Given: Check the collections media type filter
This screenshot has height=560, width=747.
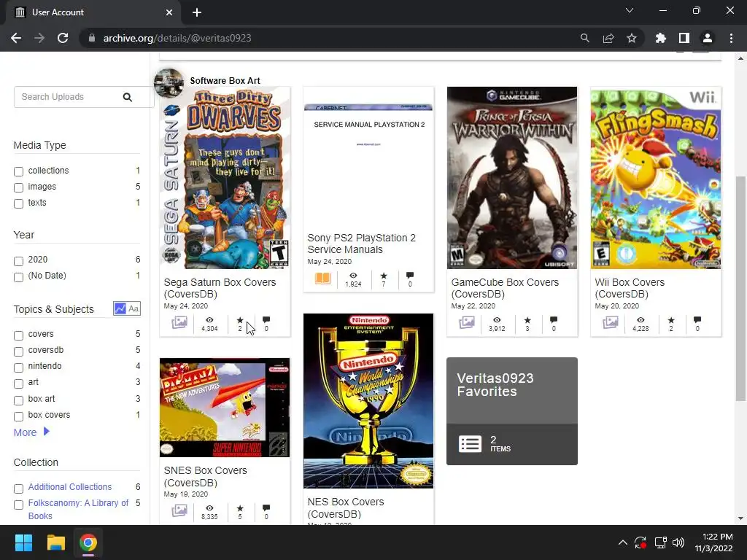Looking at the screenshot, I should 18,171.
